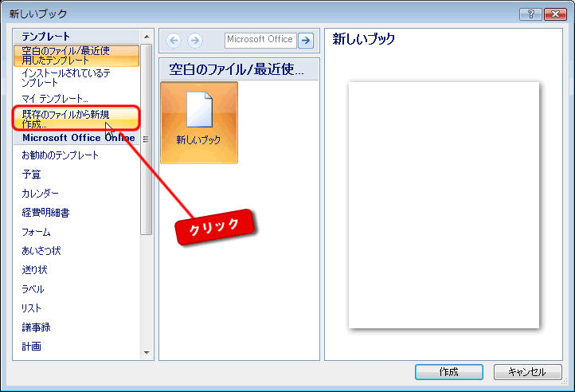This screenshot has width=575, height=392.
Task: Select the ラベル template category
Action: point(33,289)
